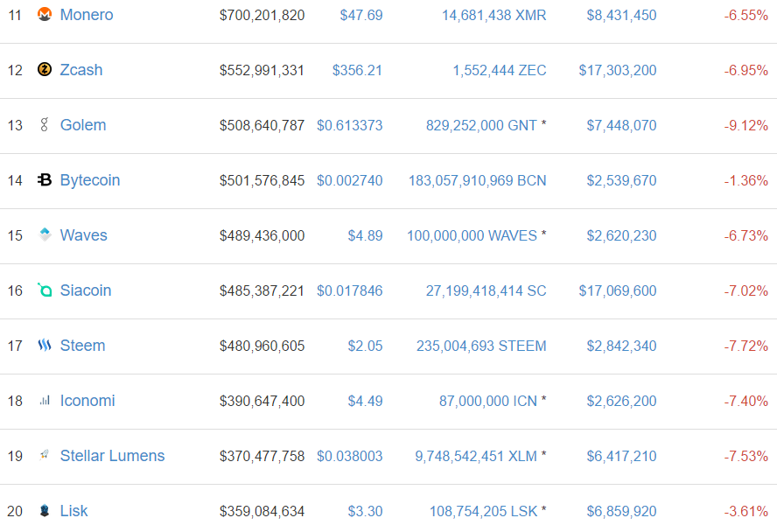Image resolution: width=777 pixels, height=532 pixels.
Task: Click supply 235,004,693 STEEM
Action: coord(481,346)
